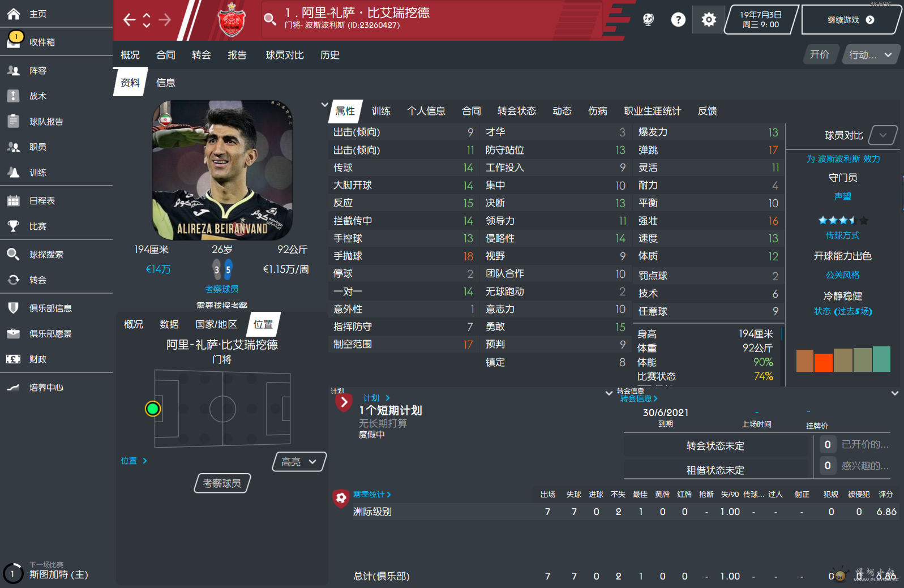Click the settings gear icon
Viewport: 904px width, 588px height.
708,20
